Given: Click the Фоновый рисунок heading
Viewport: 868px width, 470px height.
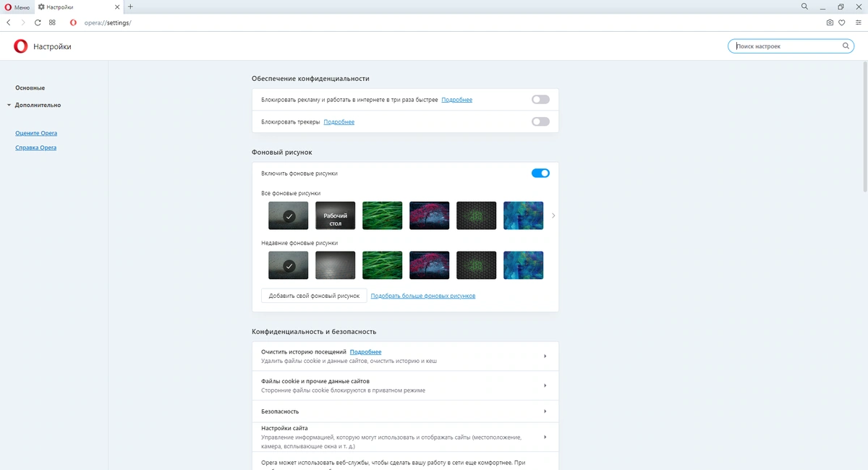Looking at the screenshot, I should coord(281,152).
